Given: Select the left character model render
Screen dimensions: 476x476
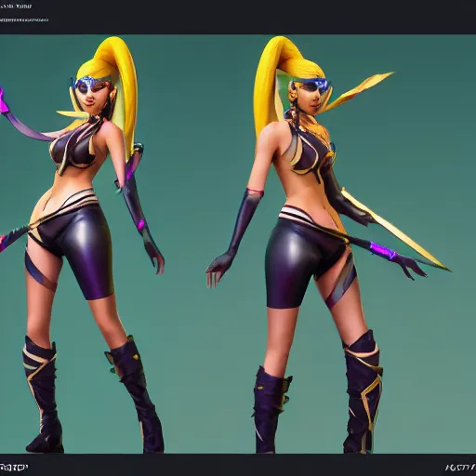Looking at the screenshot, I should (84, 245).
